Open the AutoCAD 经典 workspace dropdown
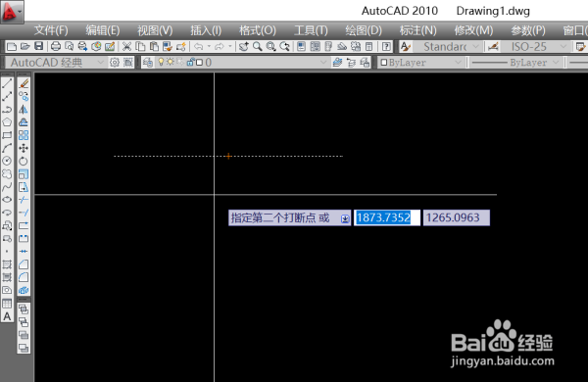Viewport: 588px width, 382px height. coord(101,63)
